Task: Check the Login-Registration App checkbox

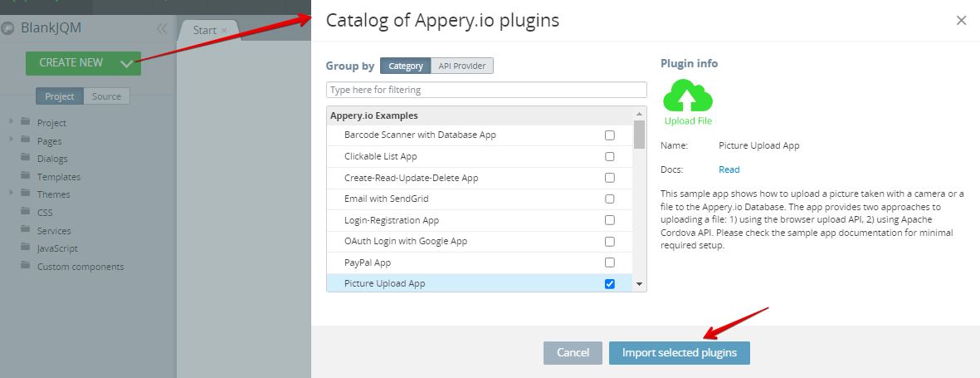Action: 609,220
